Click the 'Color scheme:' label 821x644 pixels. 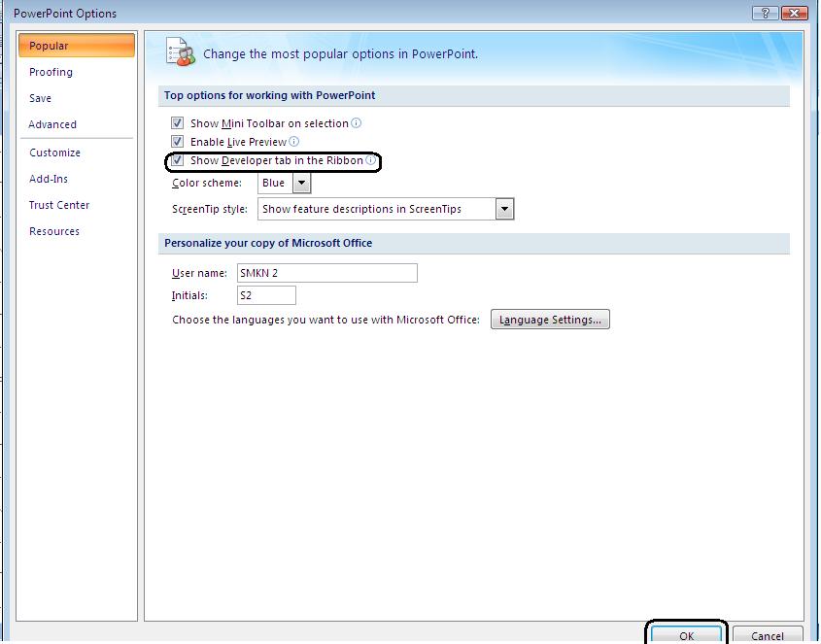coord(207,183)
